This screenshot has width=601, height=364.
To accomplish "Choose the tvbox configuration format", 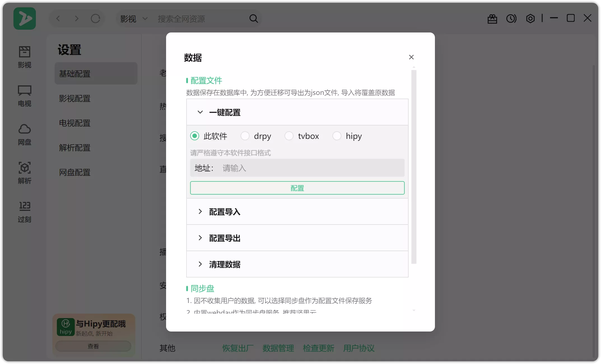I will pyautogui.click(x=289, y=136).
